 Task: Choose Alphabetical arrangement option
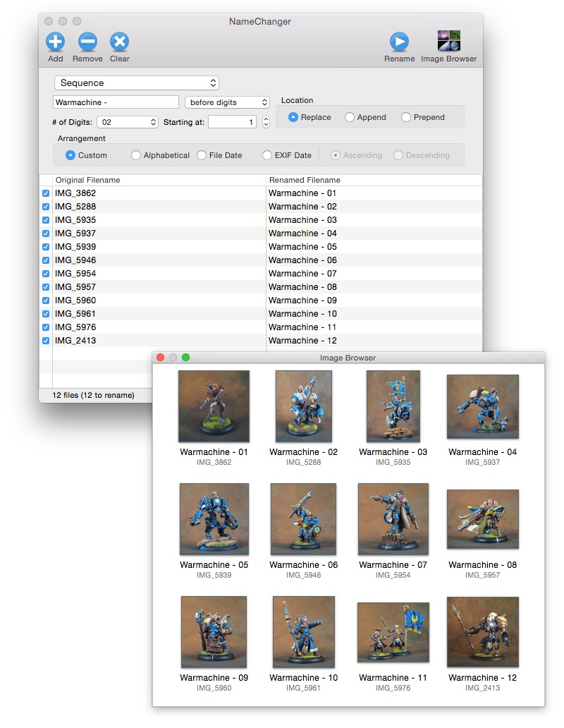[x=136, y=155]
